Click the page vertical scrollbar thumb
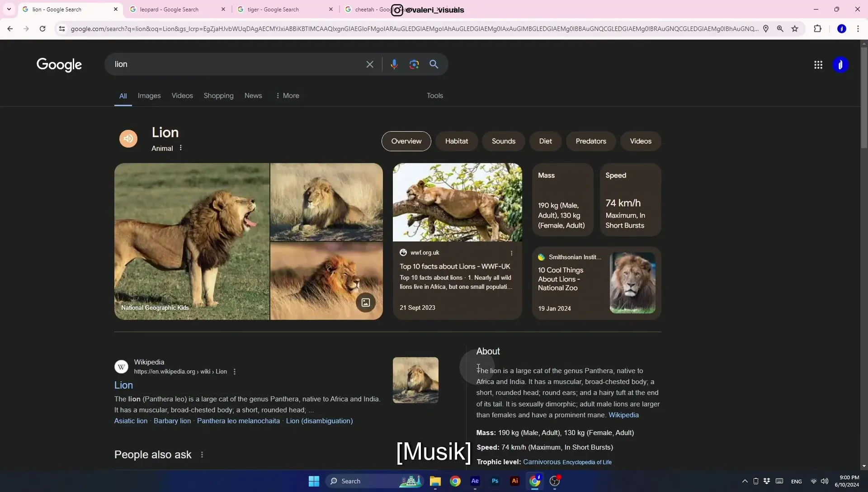868x492 pixels. click(864, 97)
